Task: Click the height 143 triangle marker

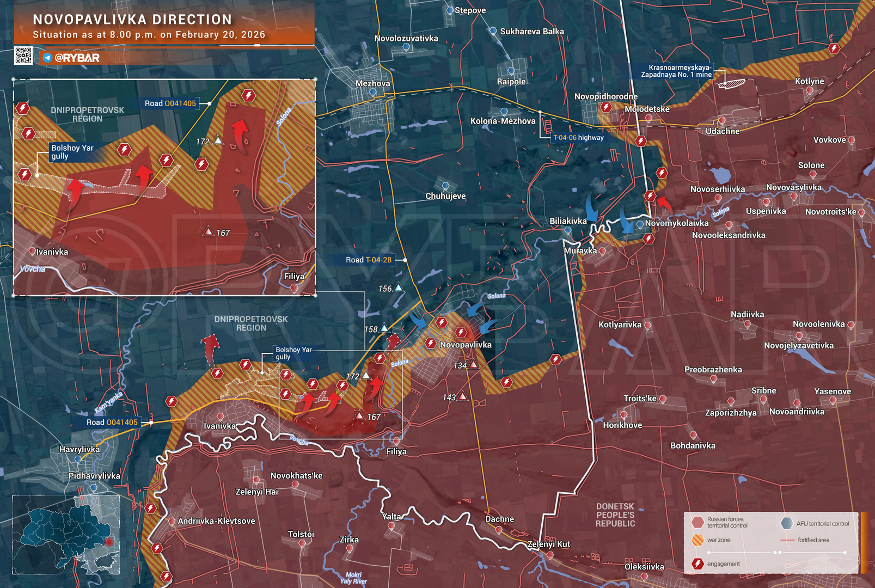Action: pyautogui.click(x=462, y=396)
